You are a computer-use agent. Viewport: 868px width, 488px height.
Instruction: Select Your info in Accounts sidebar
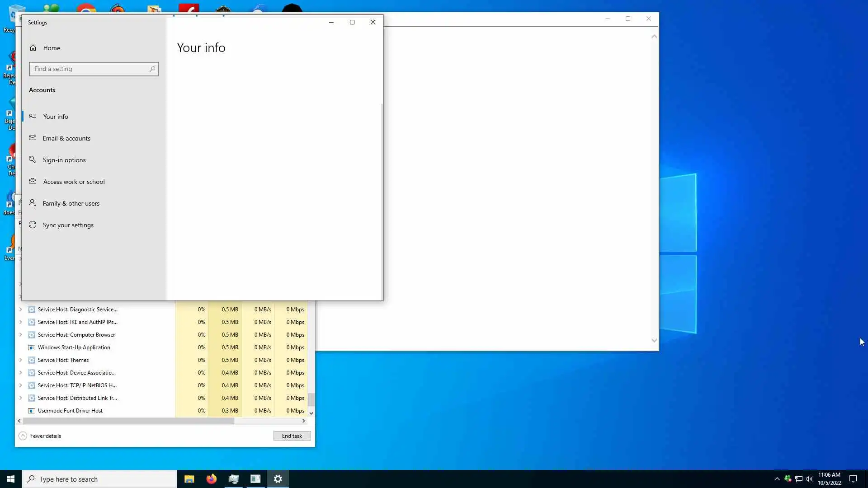tap(56, 117)
